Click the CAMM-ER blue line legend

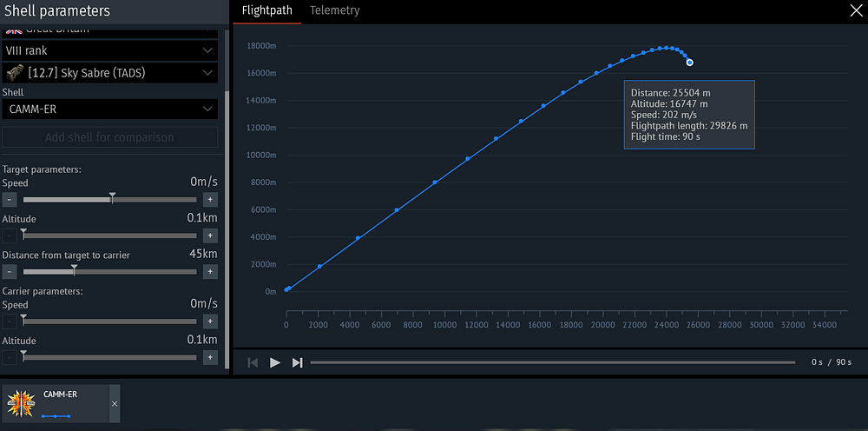56,415
